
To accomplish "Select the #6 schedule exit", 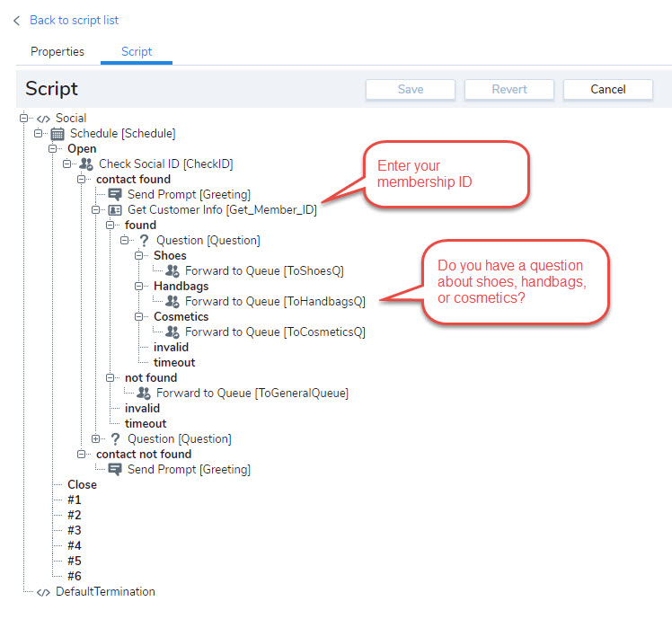I will (75, 576).
